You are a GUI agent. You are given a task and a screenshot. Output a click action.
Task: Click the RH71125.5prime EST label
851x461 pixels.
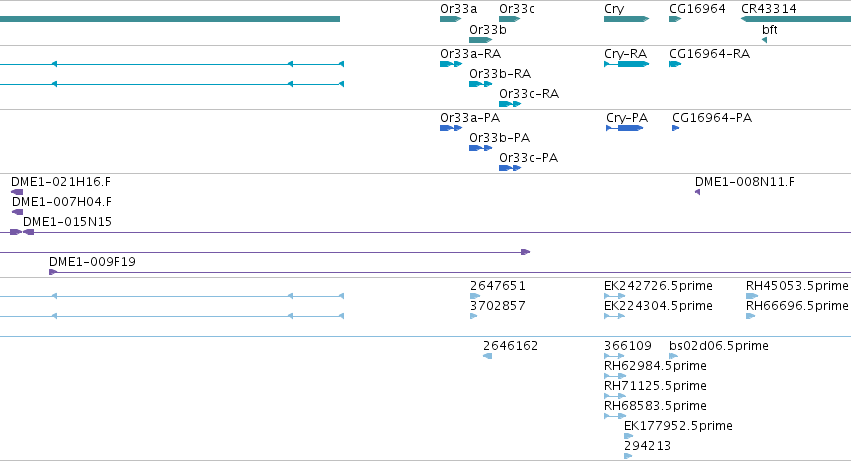tap(655, 386)
